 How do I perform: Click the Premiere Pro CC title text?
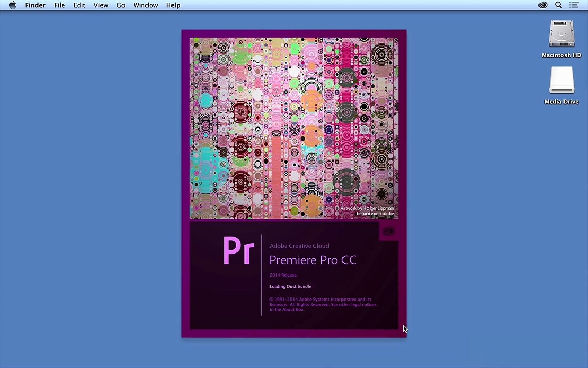pyautogui.click(x=313, y=260)
